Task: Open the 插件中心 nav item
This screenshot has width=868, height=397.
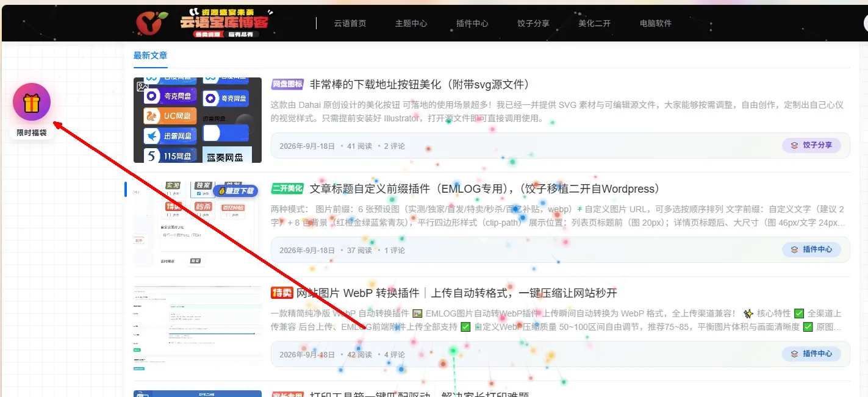Action: tap(472, 23)
